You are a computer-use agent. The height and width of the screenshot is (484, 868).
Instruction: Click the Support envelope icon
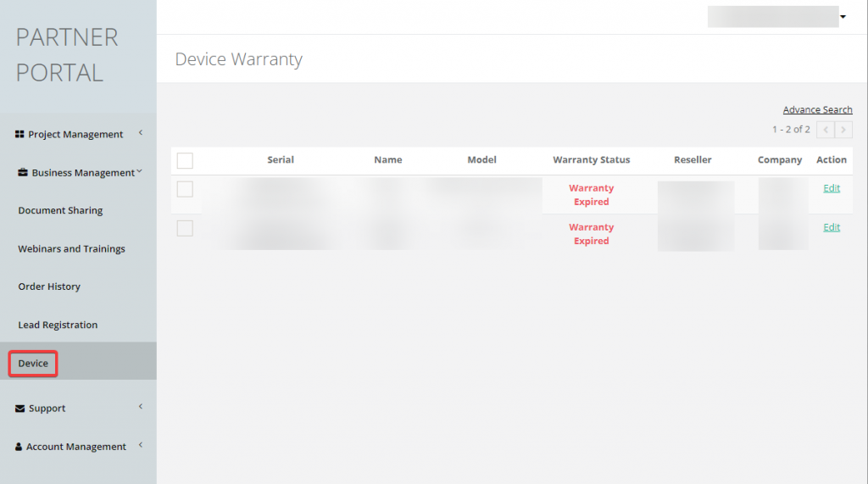pos(20,409)
